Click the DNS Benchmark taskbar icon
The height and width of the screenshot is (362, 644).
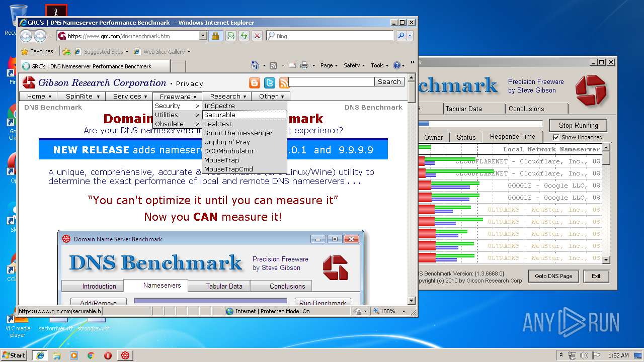pyautogui.click(x=125, y=355)
